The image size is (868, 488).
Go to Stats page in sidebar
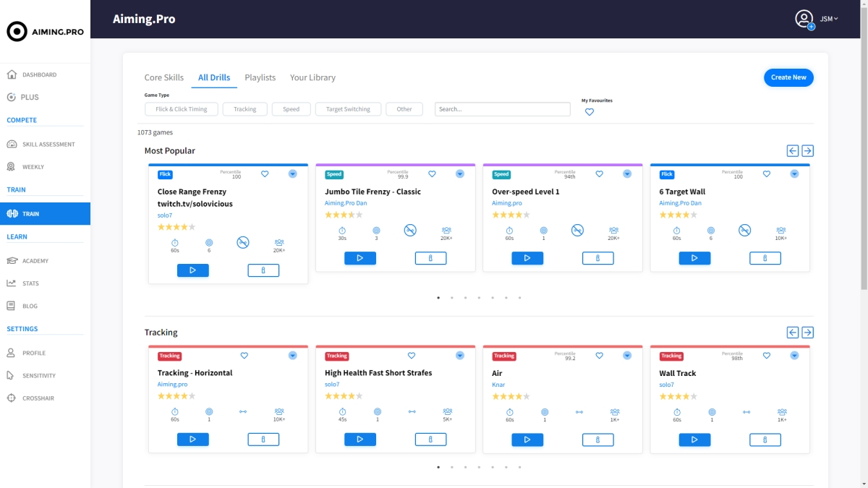point(30,283)
